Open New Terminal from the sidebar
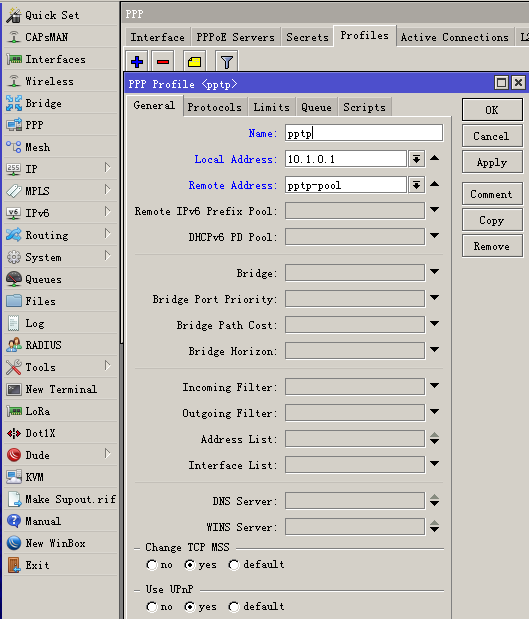 point(61,389)
